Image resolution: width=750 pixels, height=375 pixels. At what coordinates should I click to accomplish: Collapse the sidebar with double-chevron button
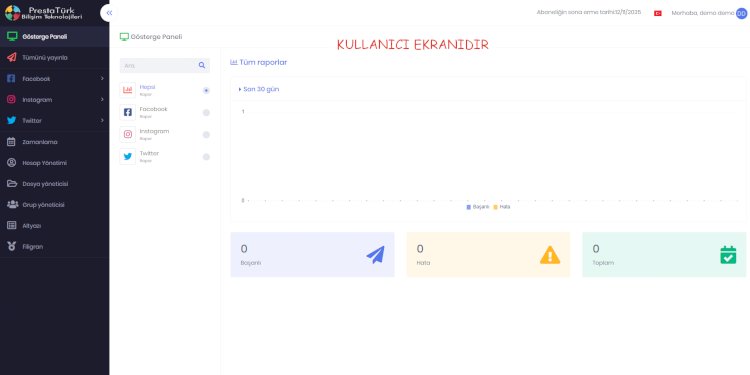click(x=109, y=13)
